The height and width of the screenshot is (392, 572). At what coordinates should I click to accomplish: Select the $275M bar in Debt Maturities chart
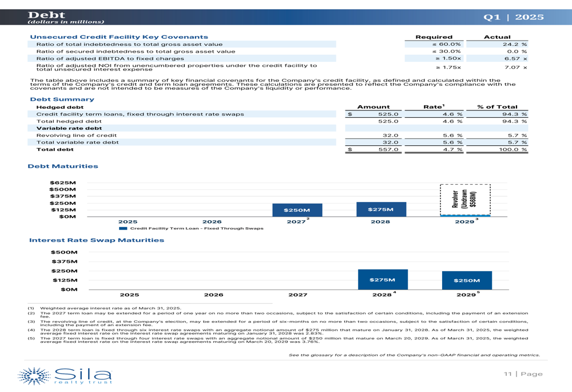pyautogui.click(x=381, y=209)
